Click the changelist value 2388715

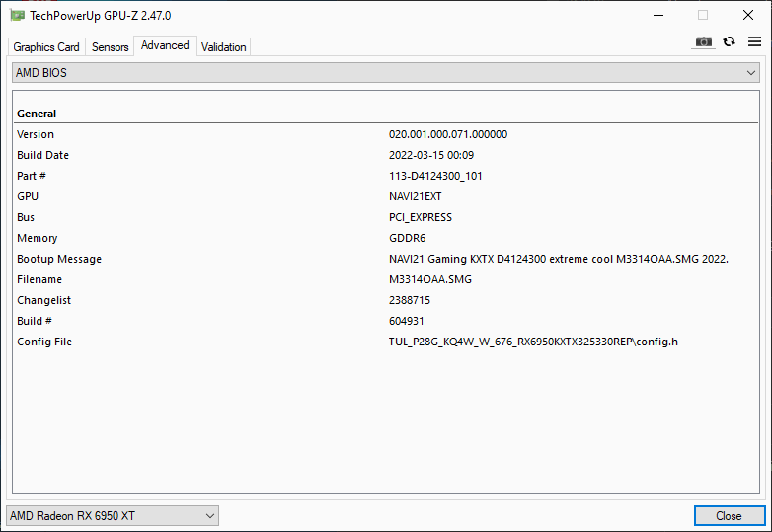pos(410,300)
